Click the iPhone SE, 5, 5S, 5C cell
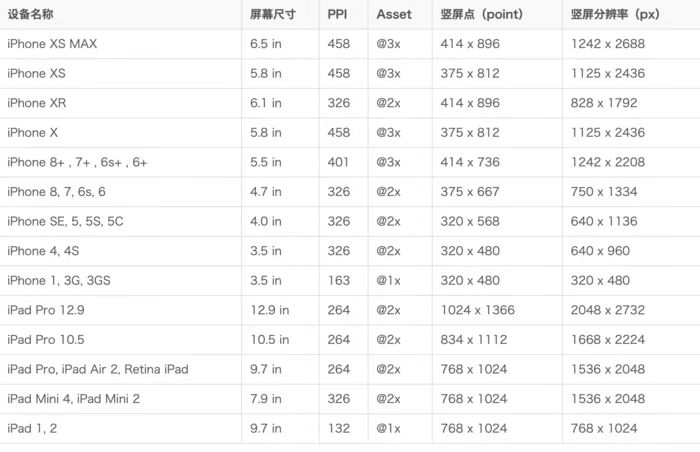The image size is (700, 452). 65,221
